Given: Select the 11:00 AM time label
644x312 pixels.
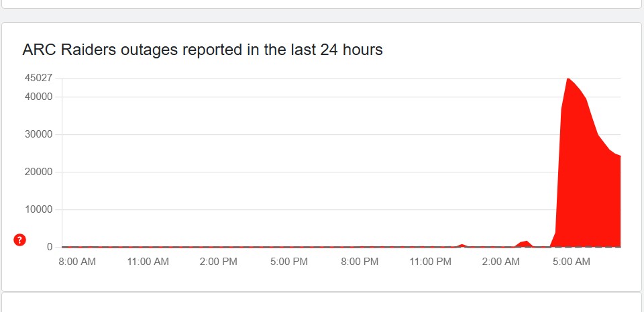Looking at the screenshot, I should pos(148,262).
